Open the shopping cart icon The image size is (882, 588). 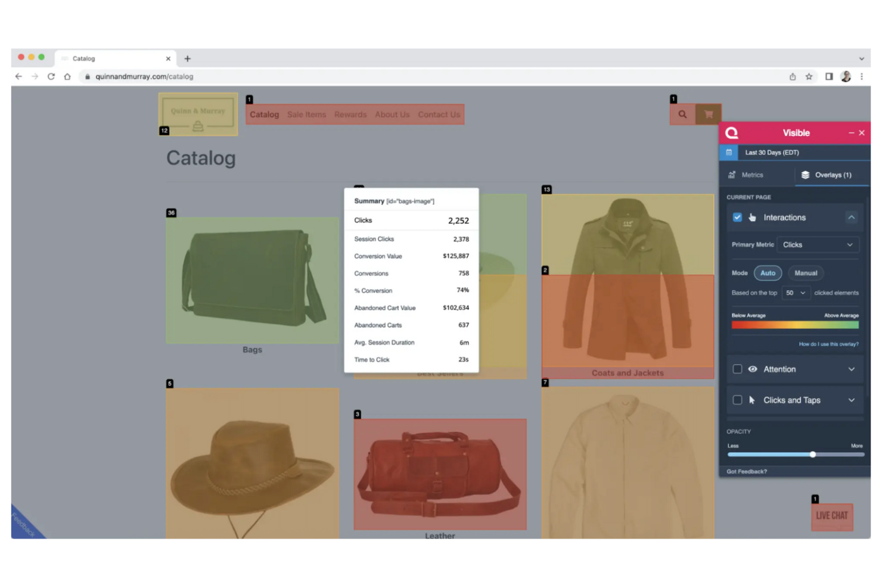[709, 114]
